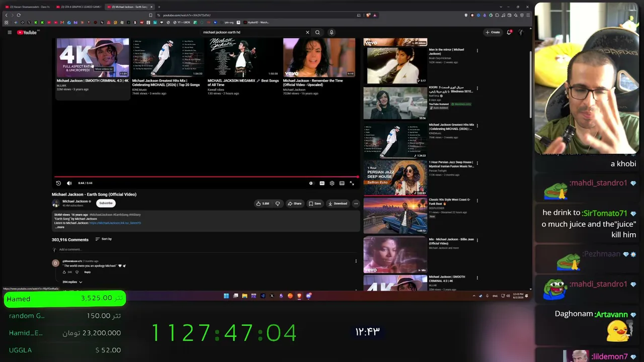Open the tab search dropdown arrow
The height and width of the screenshot is (362, 644).
[501, 7]
